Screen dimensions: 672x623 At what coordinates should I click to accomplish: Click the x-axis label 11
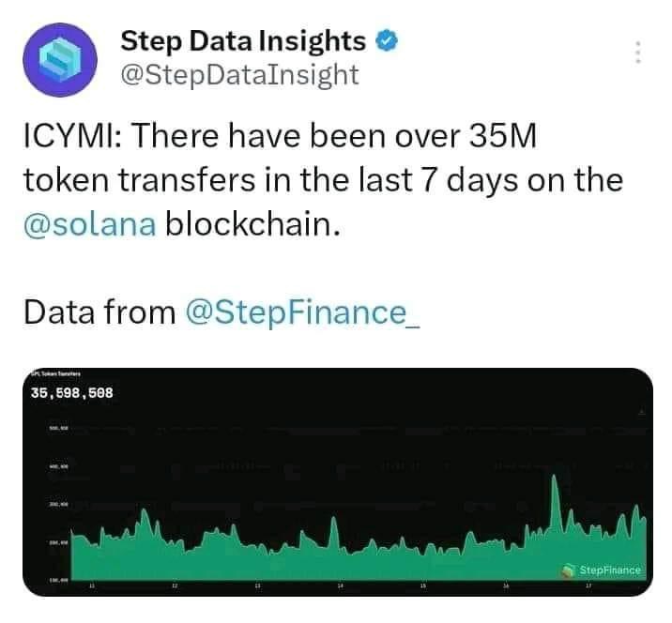[x=92, y=586]
